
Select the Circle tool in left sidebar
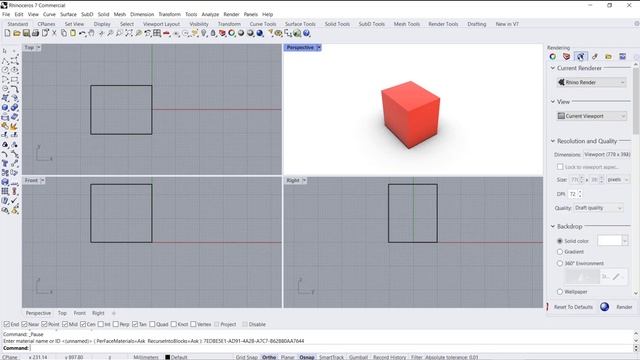(5, 70)
